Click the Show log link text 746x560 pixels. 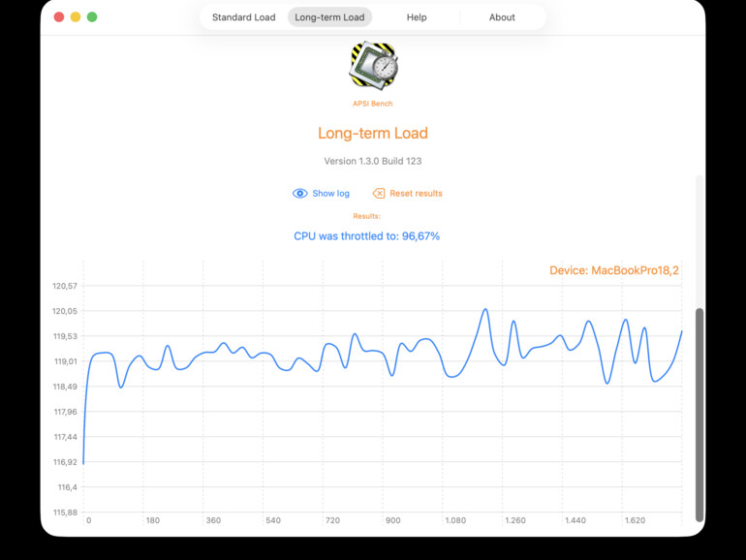pyautogui.click(x=330, y=193)
